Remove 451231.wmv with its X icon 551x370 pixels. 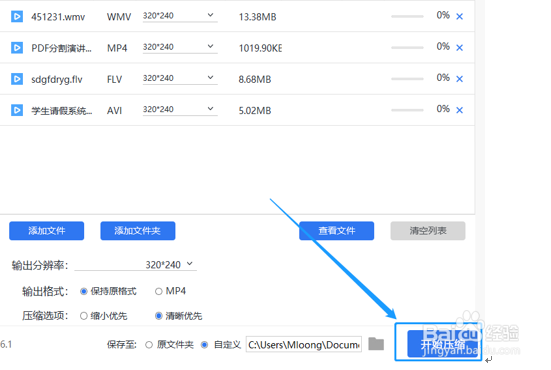(459, 17)
